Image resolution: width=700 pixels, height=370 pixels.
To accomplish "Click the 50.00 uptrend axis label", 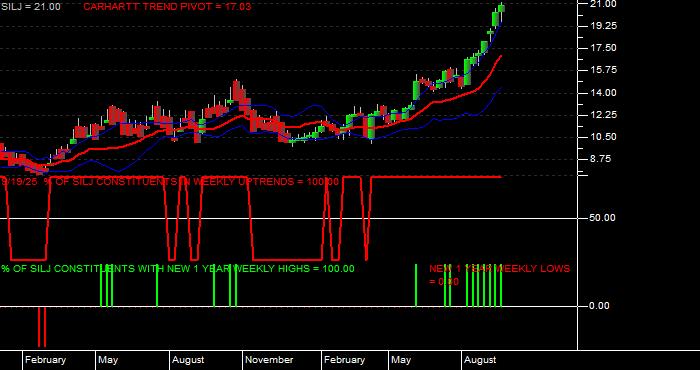I will pyautogui.click(x=603, y=218).
